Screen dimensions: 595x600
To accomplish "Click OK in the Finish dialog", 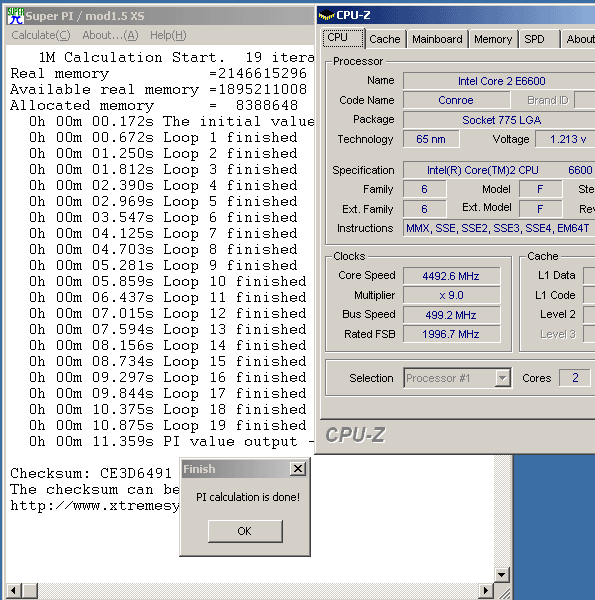I will click(x=245, y=531).
